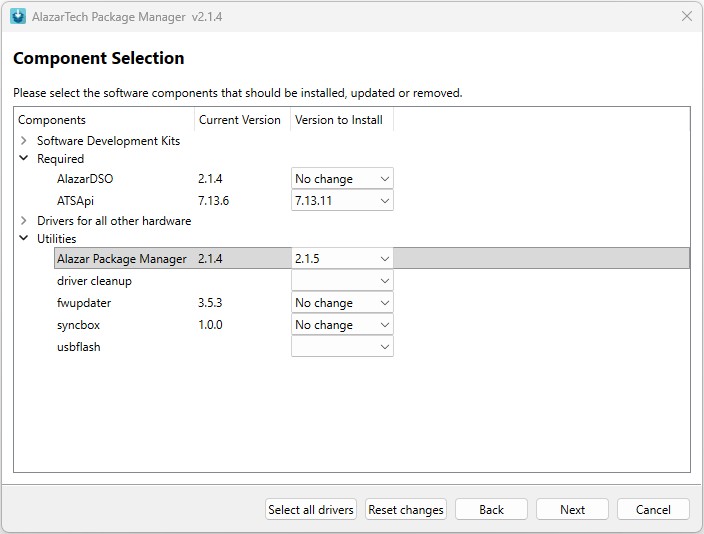The width and height of the screenshot is (704, 534).
Task: Cancel the component selection wizard
Action: pyautogui.click(x=653, y=509)
